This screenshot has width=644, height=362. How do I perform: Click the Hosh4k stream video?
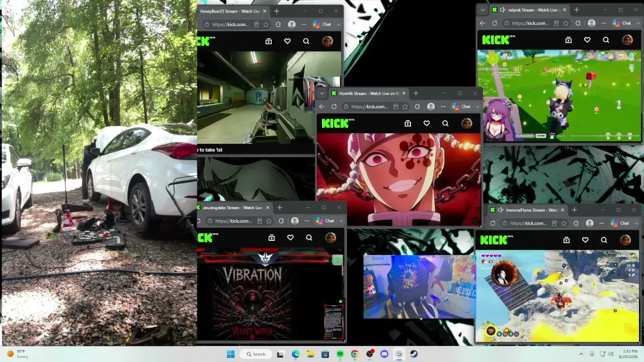[398, 179]
